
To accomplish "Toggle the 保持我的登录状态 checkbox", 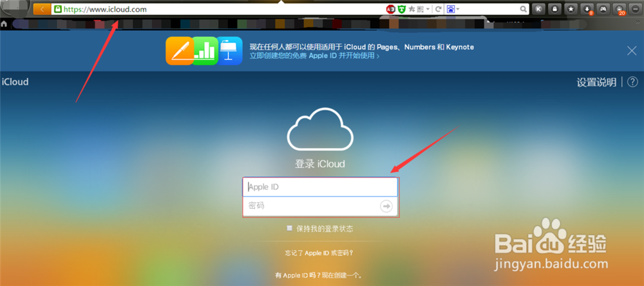I will coord(290,229).
